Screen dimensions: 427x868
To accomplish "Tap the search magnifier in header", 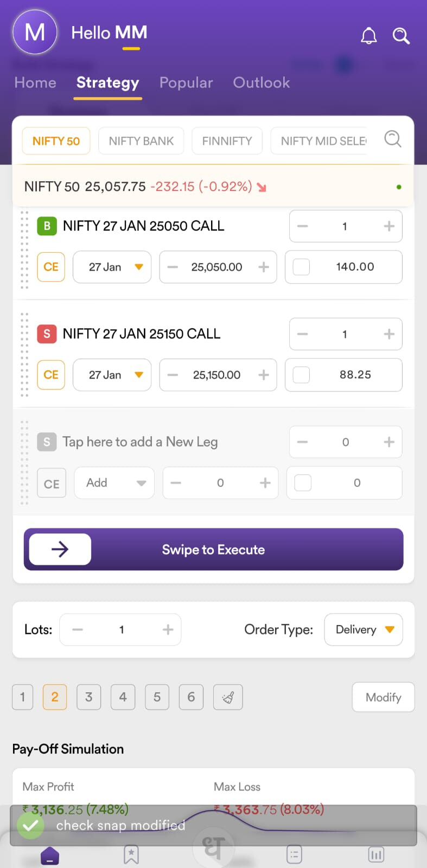I will pyautogui.click(x=401, y=36).
